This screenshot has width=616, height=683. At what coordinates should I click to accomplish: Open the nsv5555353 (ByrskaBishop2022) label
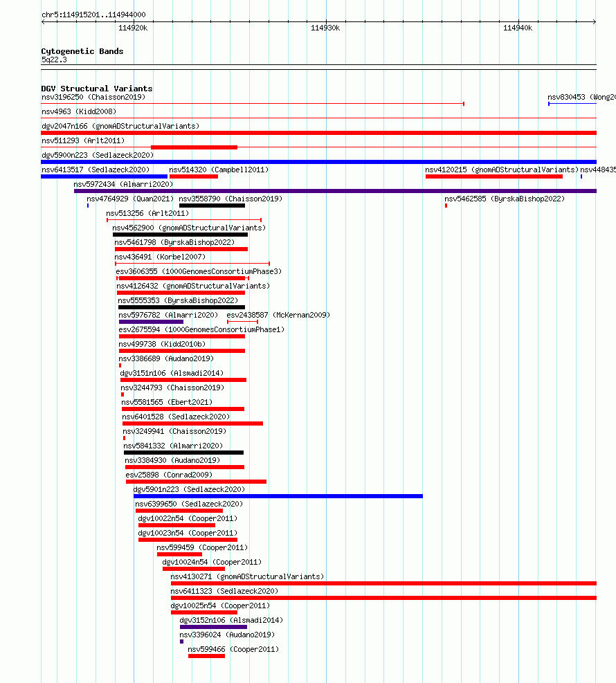(x=178, y=300)
